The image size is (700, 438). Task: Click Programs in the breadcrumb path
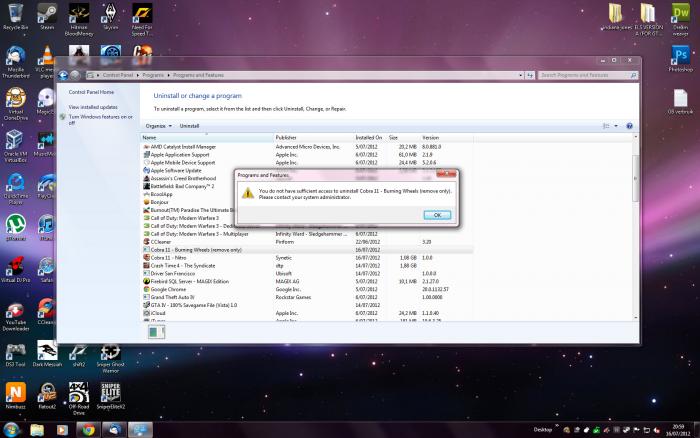click(153, 75)
